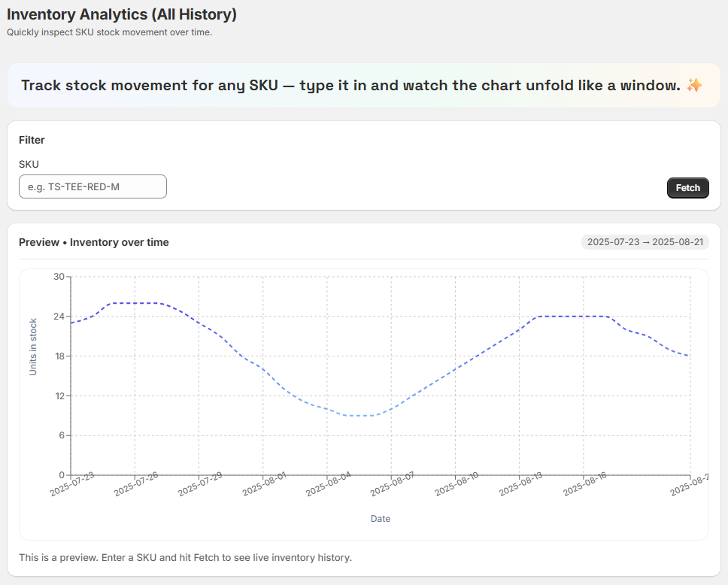Click the 'Preview • Inventory over time' label
728x585 pixels.
pyautogui.click(x=93, y=242)
